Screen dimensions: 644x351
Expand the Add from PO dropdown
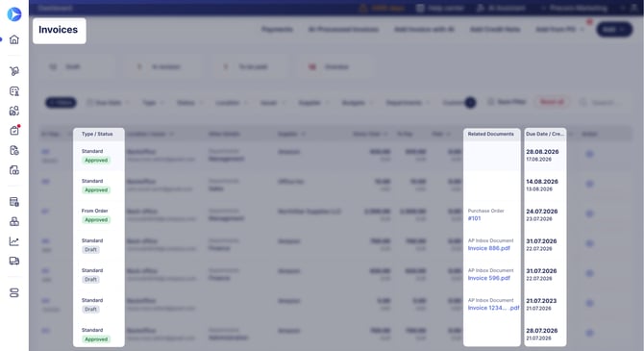pyautogui.click(x=559, y=29)
